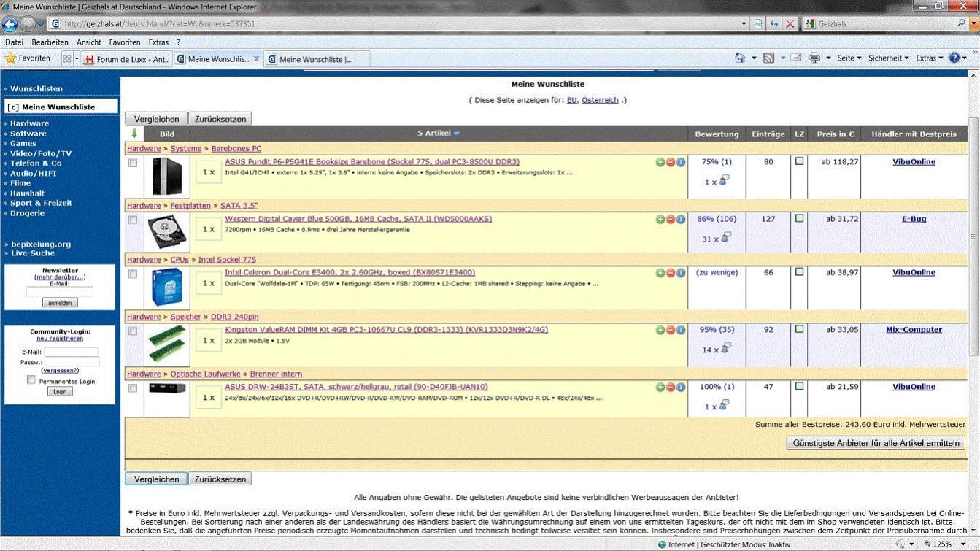The height and width of the screenshot is (551, 980).
Task: Click the Western Digital hard drive thumbnail
Action: 166,232
